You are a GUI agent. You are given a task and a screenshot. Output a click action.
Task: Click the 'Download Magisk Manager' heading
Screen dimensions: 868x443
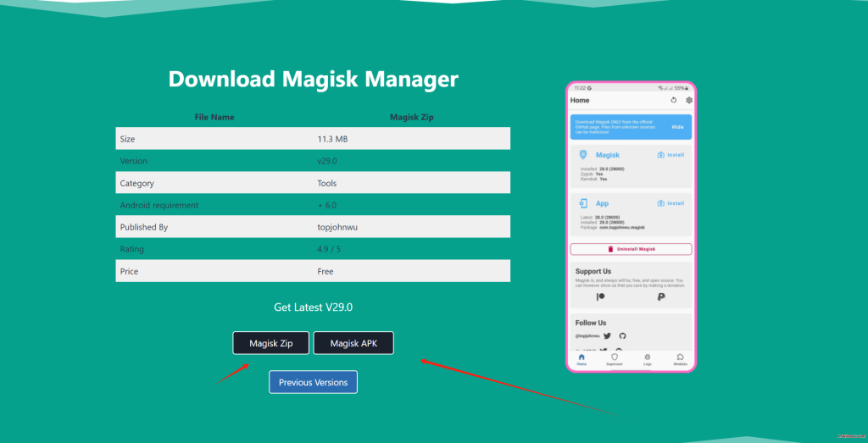coord(314,79)
